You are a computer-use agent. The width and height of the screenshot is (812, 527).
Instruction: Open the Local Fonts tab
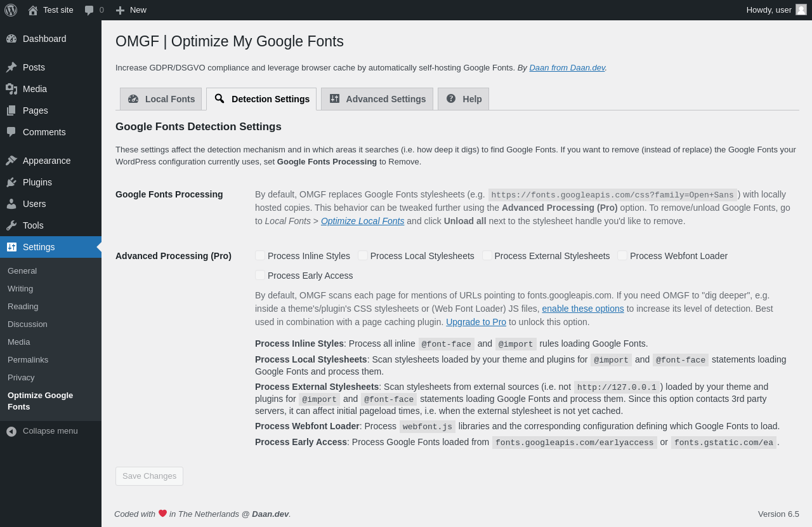(161, 99)
